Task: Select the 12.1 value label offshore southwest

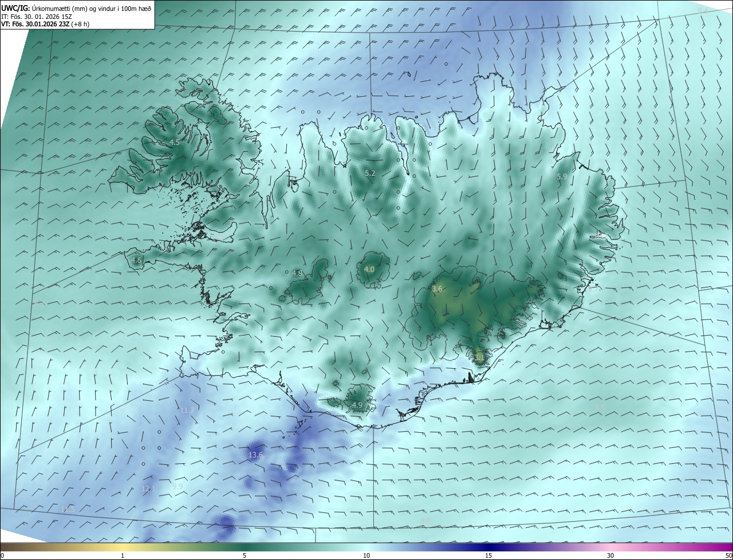Action: tap(148, 488)
